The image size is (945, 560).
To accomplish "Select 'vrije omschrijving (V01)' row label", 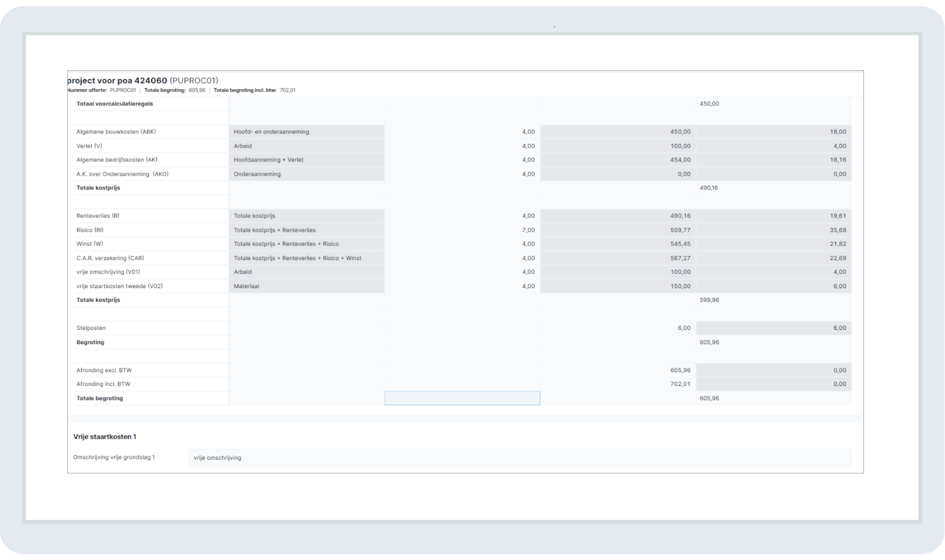I will click(x=108, y=272).
